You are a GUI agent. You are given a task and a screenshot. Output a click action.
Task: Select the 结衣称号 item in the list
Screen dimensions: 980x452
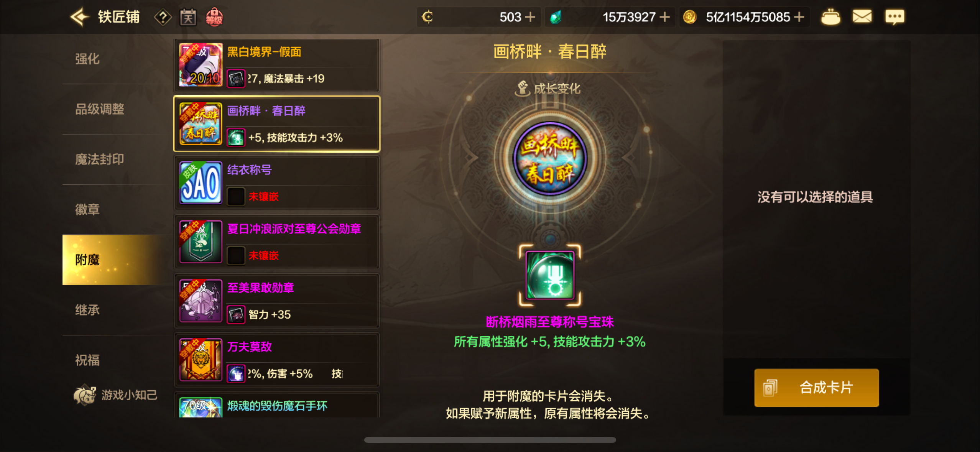[277, 183]
